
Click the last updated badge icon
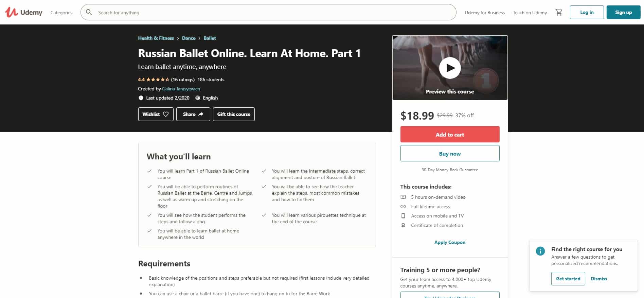point(141,98)
